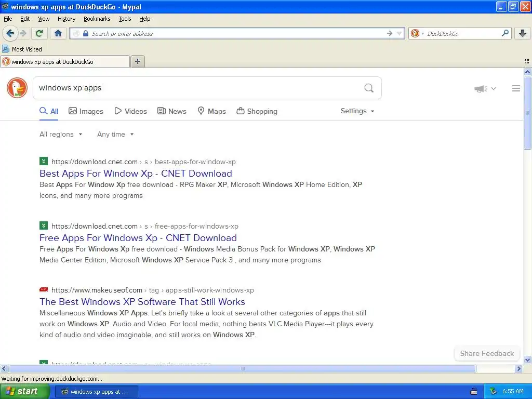Switch to Shopping results

257,111
